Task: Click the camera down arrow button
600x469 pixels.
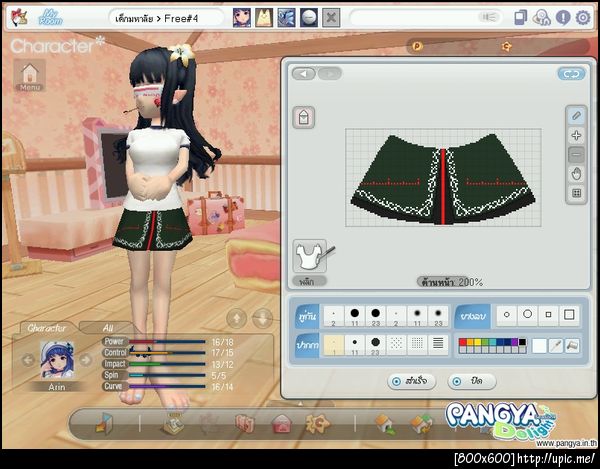Action: 263,318
